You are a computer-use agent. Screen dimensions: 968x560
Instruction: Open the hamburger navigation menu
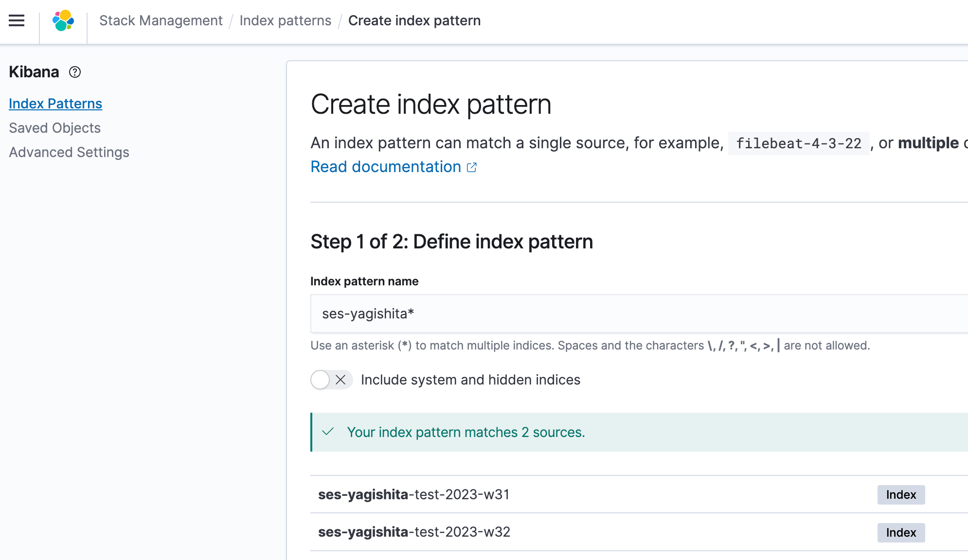pos(17,20)
